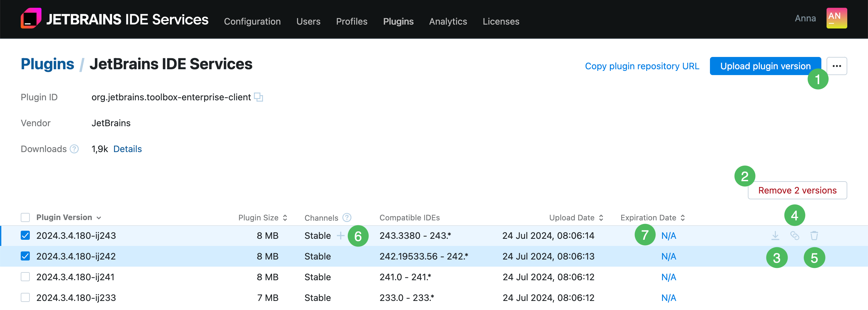868x310 pixels.
Task: Open download Details link
Action: pos(127,149)
